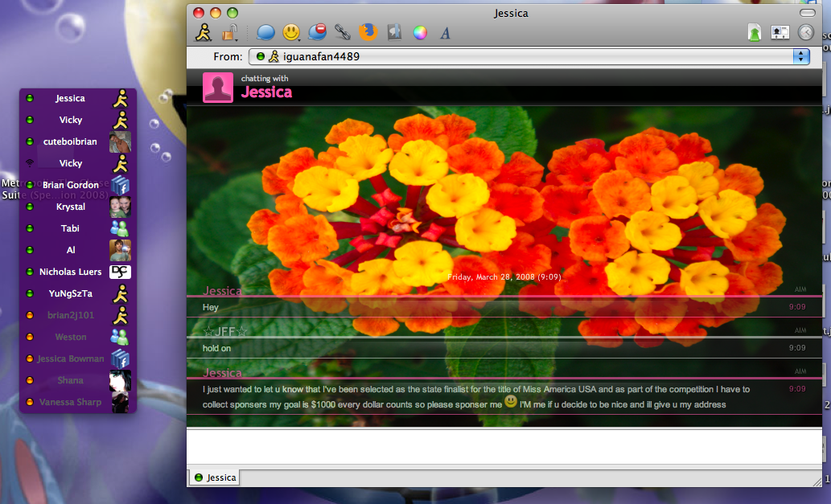The width and height of the screenshot is (831, 504).
Task: Click the green send file icon
Action: click(754, 33)
